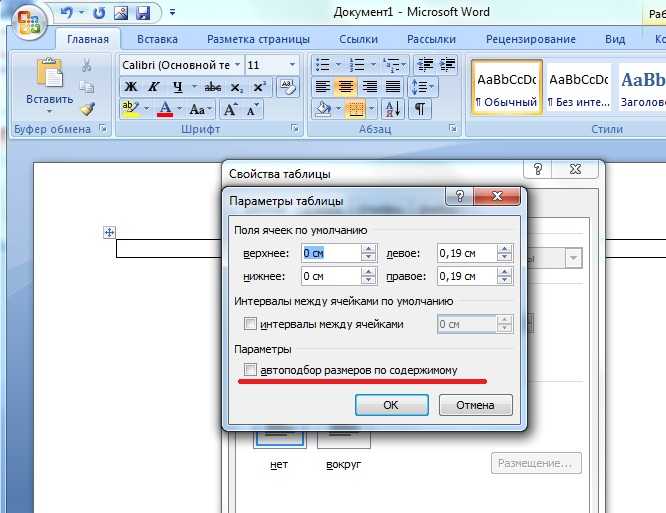Click the sort A-Z icon
This screenshot has height=513, width=666.
392,109
